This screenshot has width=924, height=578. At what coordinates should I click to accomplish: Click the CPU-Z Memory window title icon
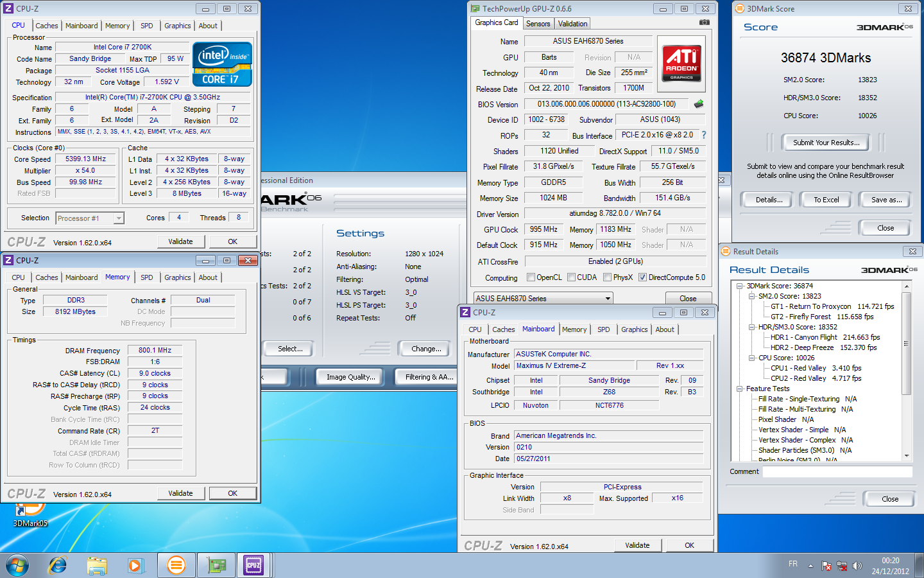8,260
